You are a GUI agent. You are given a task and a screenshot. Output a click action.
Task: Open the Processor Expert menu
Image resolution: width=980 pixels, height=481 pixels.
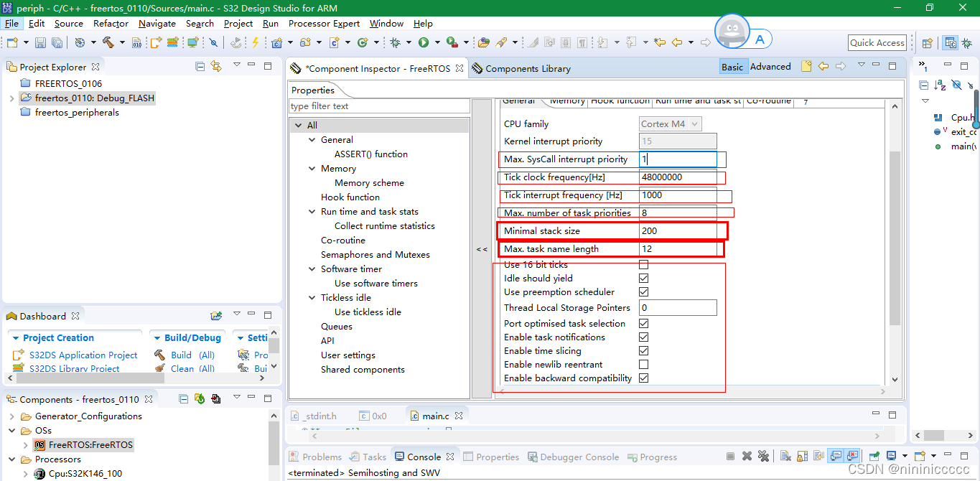tap(324, 23)
